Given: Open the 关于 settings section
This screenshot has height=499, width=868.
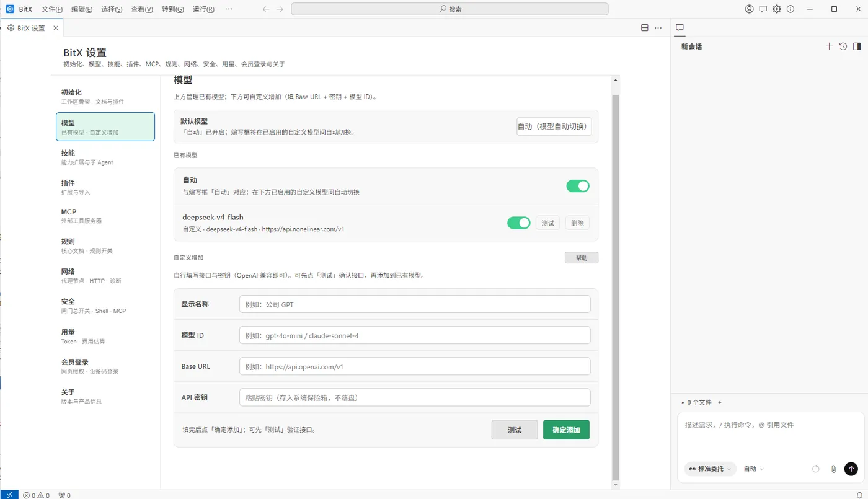Looking at the screenshot, I should tap(105, 397).
